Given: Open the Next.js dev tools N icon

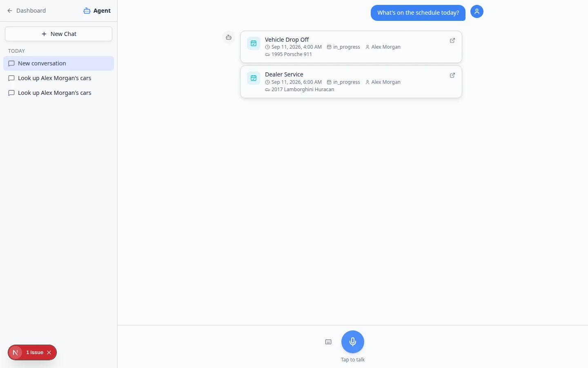Looking at the screenshot, I should pyautogui.click(x=16, y=352).
